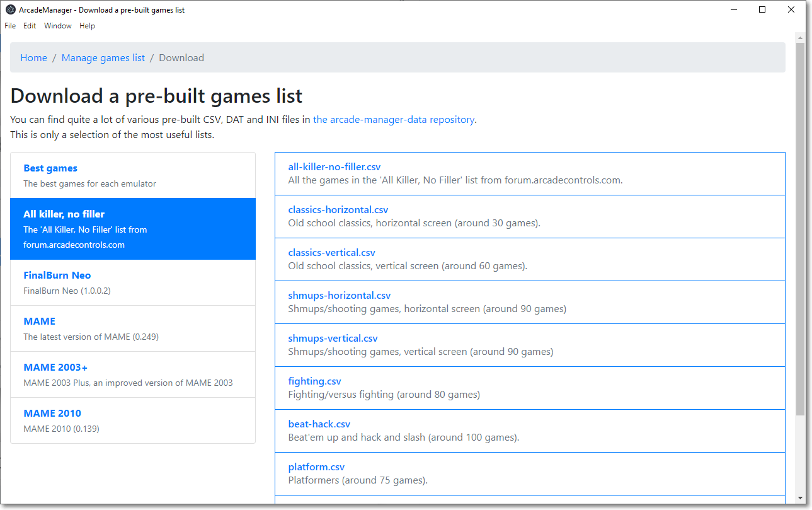The image size is (812, 510).
Task: Go to Home breadcrumb
Action: click(x=34, y=58)
